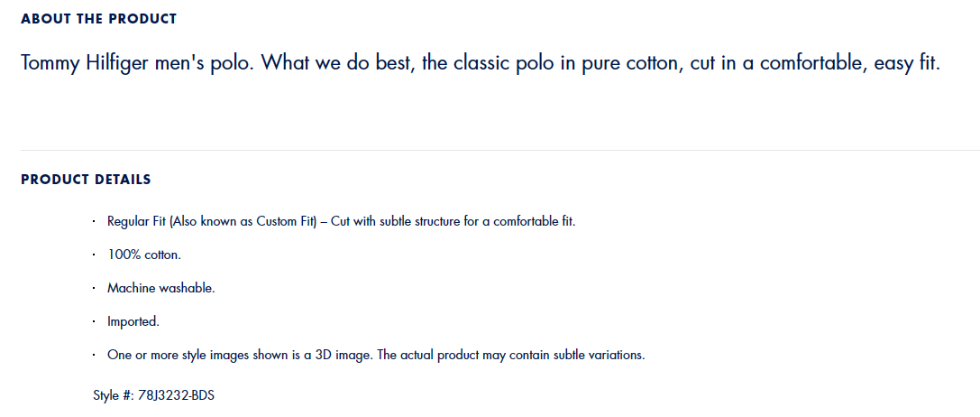Click the Product Details heading
The width and height of the screenshot is (980, 417).
86,180
